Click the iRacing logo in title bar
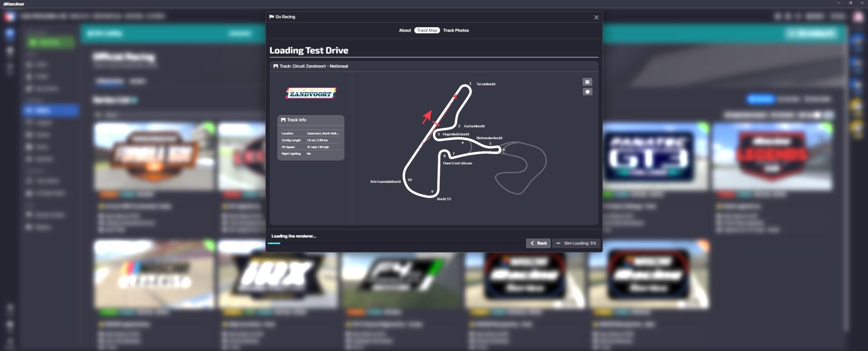 point(14,4)
